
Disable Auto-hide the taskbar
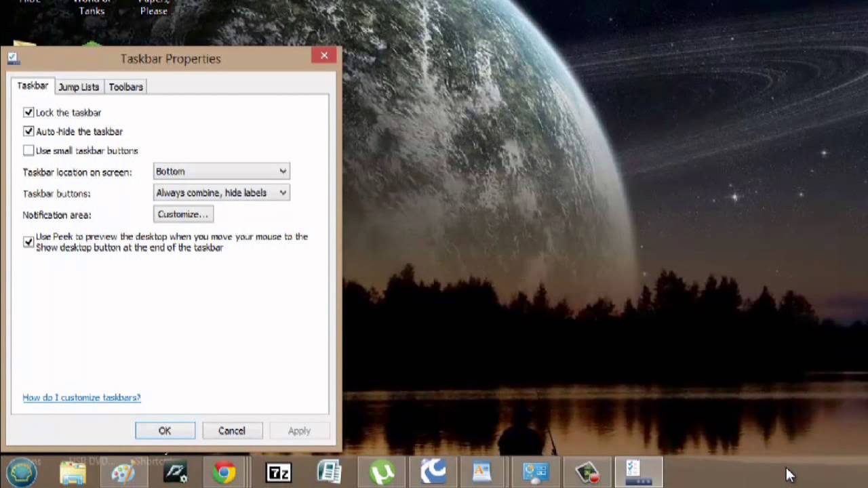[x=28, y=131]
